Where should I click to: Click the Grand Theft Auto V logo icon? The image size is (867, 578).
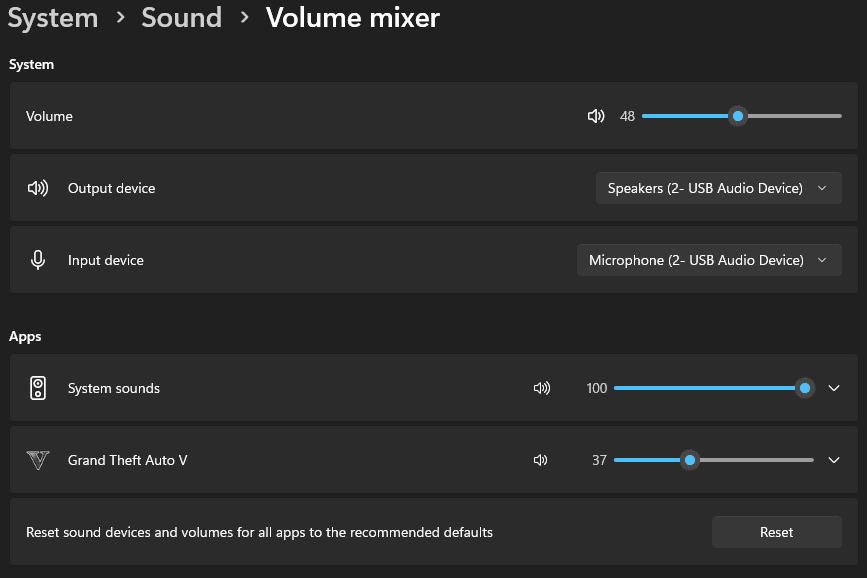tap(38, 460)
